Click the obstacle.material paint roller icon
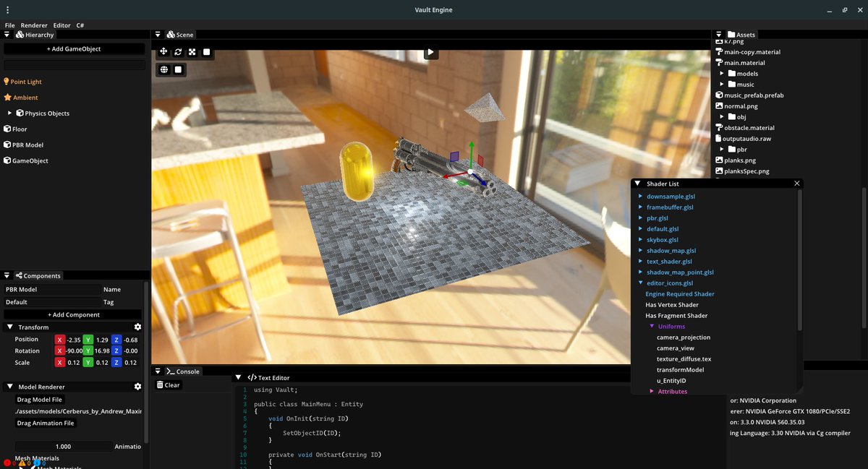The height and width of the screenshot is (469, 868). pos(718,128)
